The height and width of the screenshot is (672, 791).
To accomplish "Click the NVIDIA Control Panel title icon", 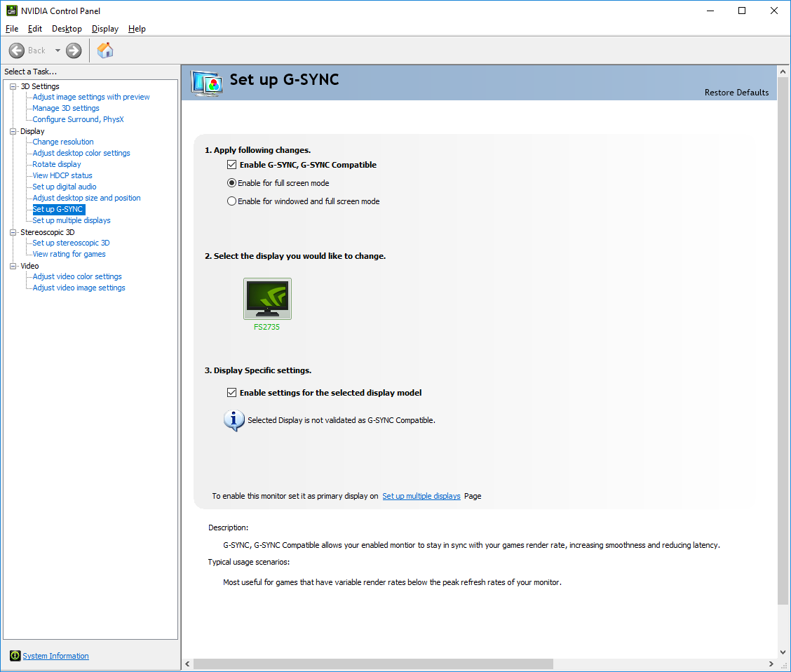I will [12, 11].
